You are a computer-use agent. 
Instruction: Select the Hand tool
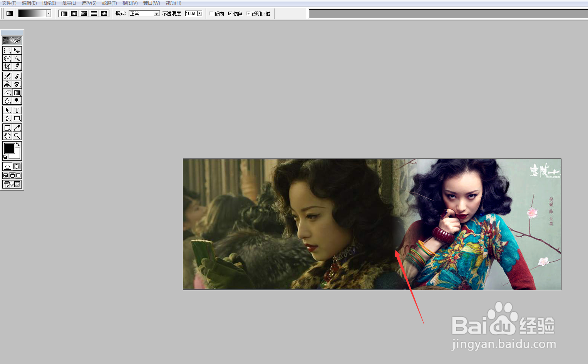[x=7, y=136]
